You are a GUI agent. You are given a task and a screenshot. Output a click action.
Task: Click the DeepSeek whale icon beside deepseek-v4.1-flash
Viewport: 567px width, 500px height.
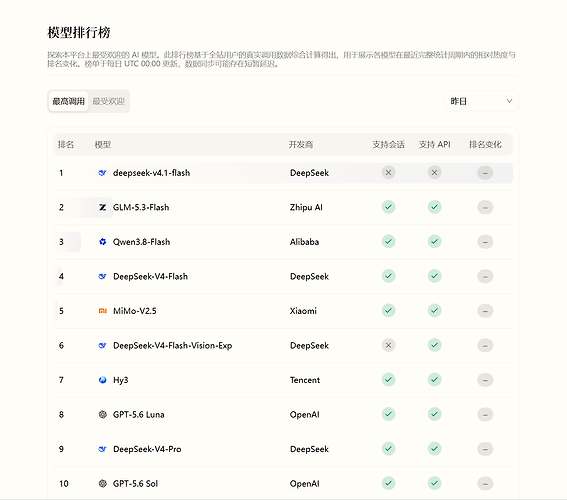click(102, 173)
